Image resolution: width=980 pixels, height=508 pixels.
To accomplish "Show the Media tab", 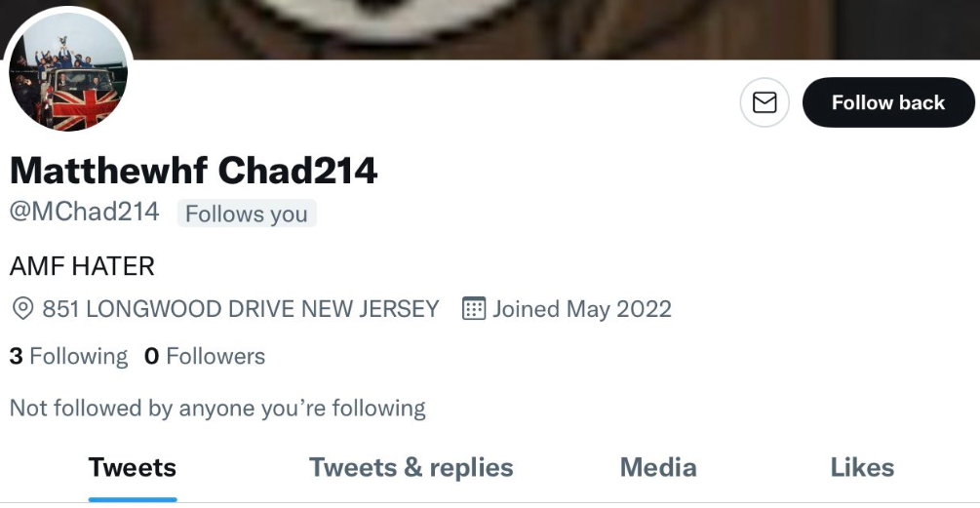I will [x=658, y=468].
